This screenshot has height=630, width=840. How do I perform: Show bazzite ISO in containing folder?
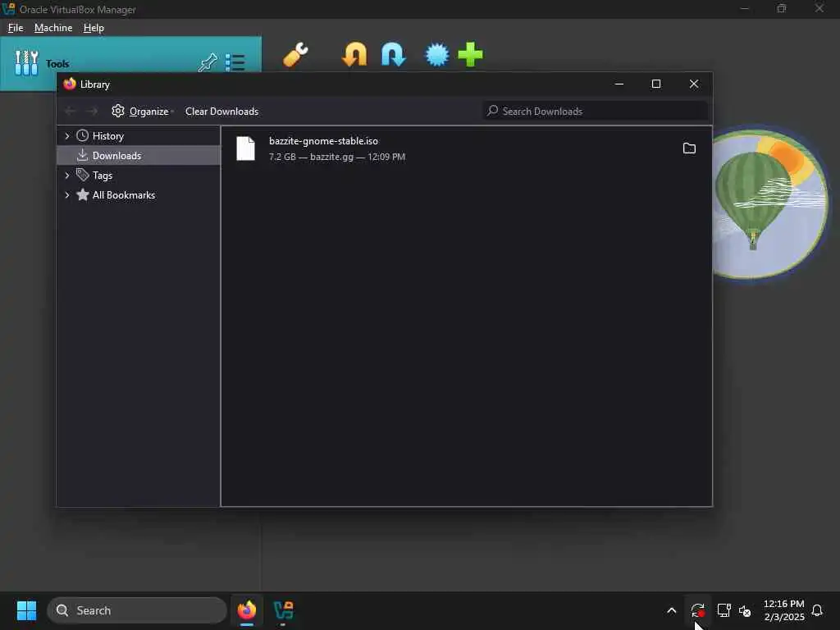point(689,148)
